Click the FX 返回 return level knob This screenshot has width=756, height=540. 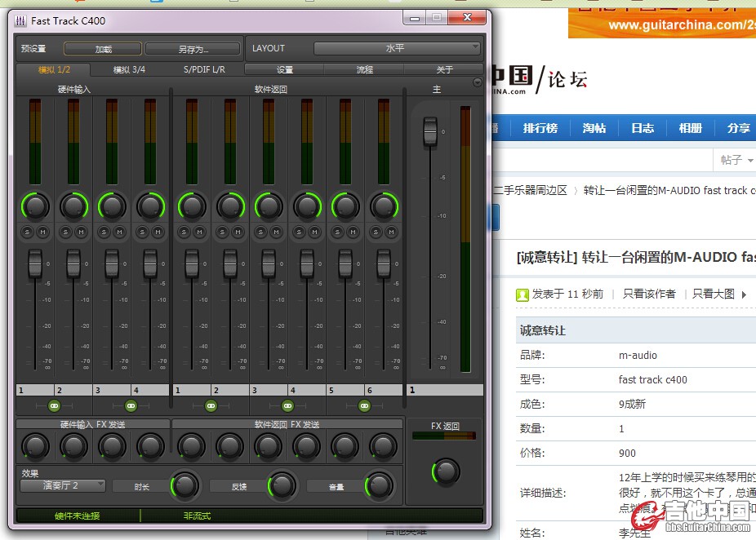click(446, 471)
